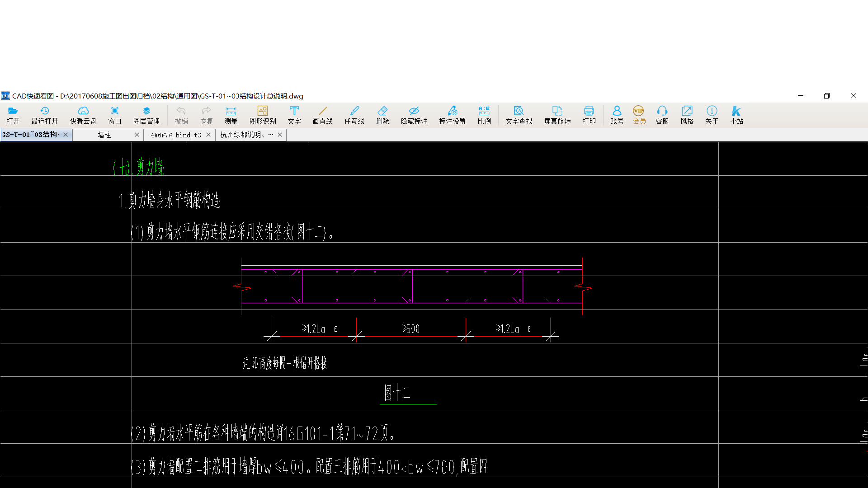Select the 任意线 freehand line tool

point(354,115)
